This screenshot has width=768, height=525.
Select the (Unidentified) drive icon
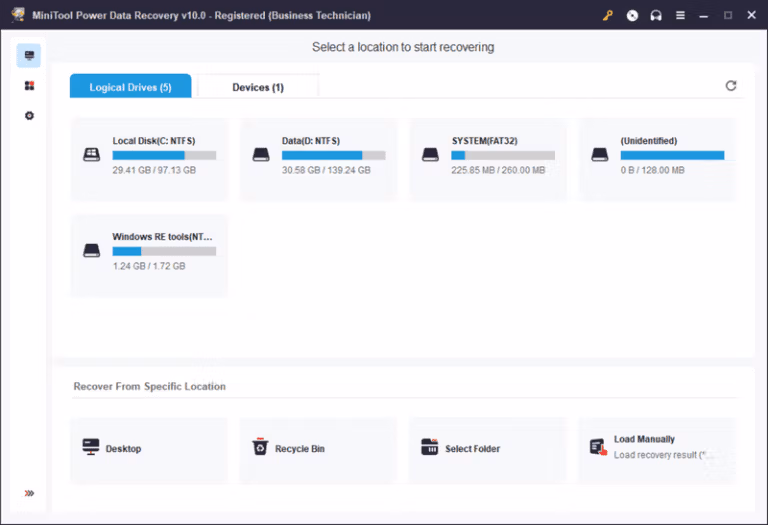[600, 155]
